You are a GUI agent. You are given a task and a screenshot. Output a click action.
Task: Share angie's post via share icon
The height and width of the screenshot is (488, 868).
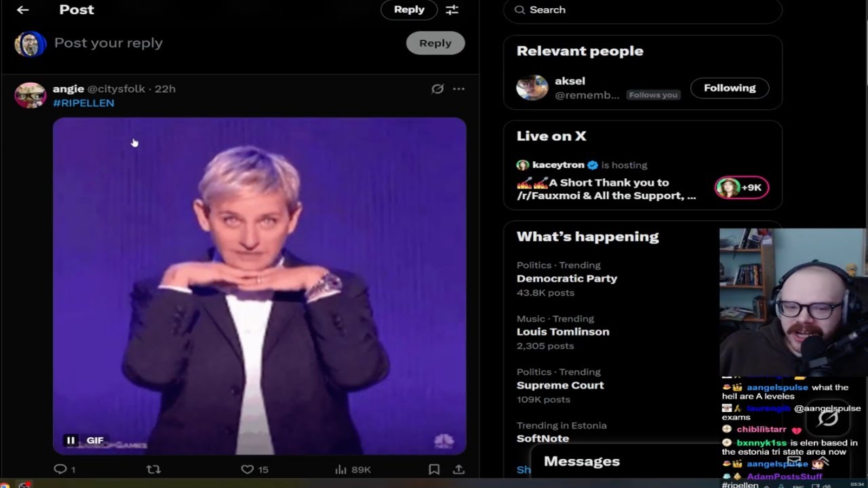[x=458, y=469]
